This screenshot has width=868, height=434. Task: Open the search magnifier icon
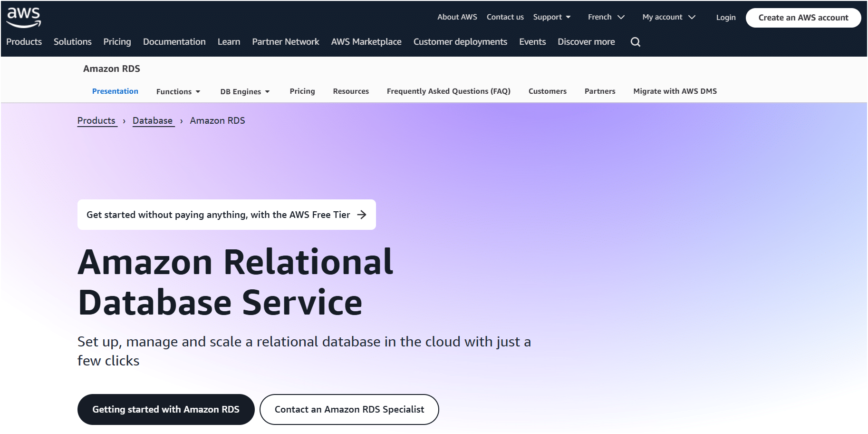[x=636, y=42]
